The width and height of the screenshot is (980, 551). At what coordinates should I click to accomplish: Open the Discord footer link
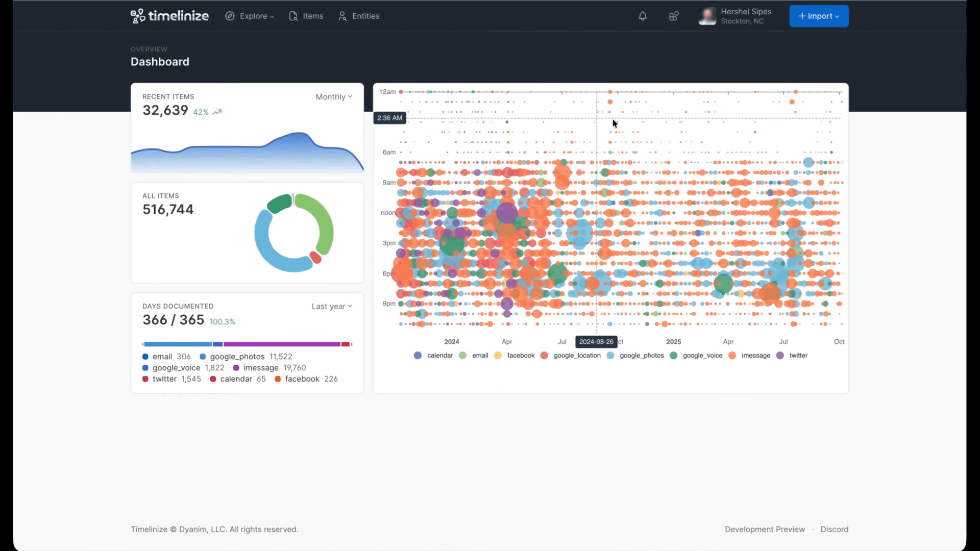click(x=834, y=530)
